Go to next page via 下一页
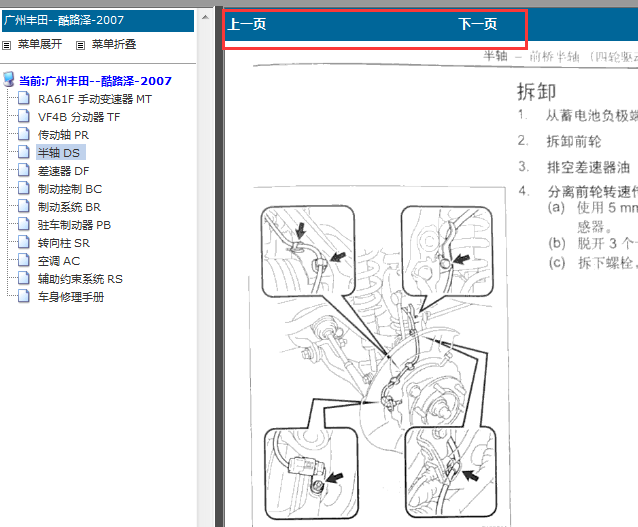The width and height of the screenshot is (638, 527). [478, 24]
